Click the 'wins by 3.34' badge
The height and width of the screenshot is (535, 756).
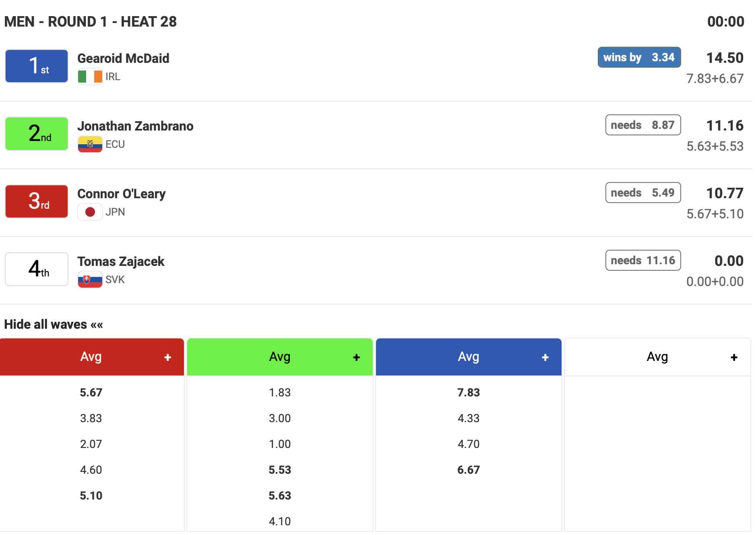tap(639, 57)
